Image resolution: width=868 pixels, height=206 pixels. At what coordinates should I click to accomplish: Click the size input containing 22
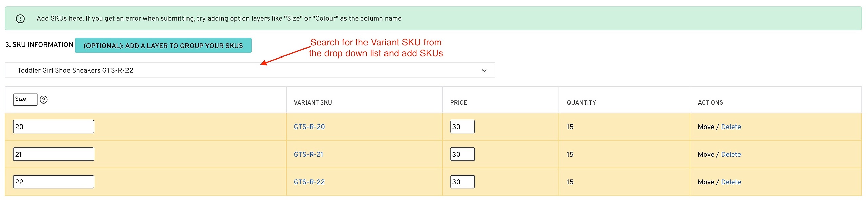(53, 182)
